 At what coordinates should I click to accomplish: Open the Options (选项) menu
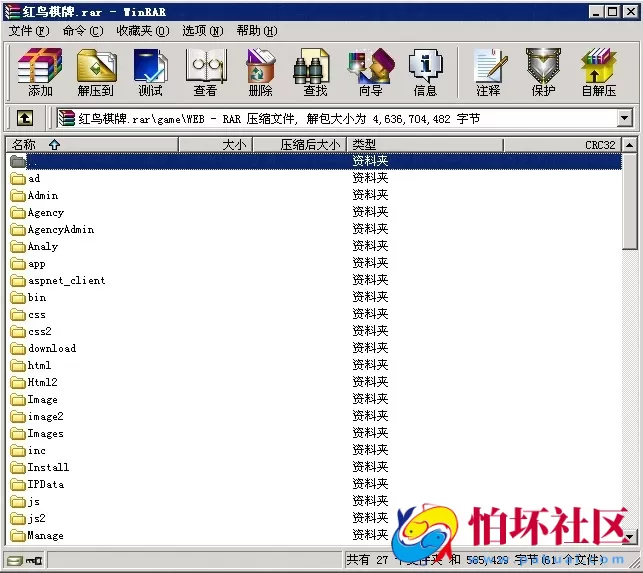point(203,31)
